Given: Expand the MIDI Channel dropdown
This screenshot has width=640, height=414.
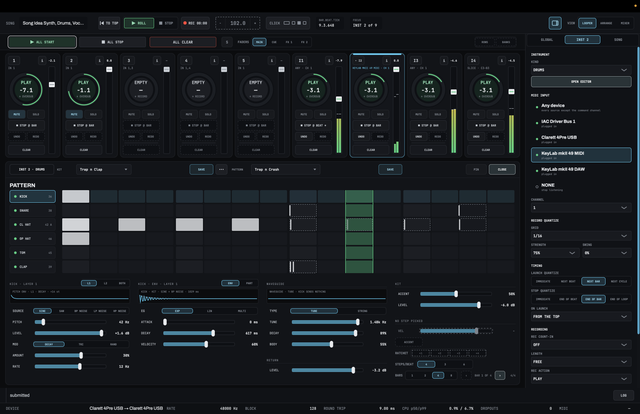Looking at the screenshot, I should click(x=581, y=208).
